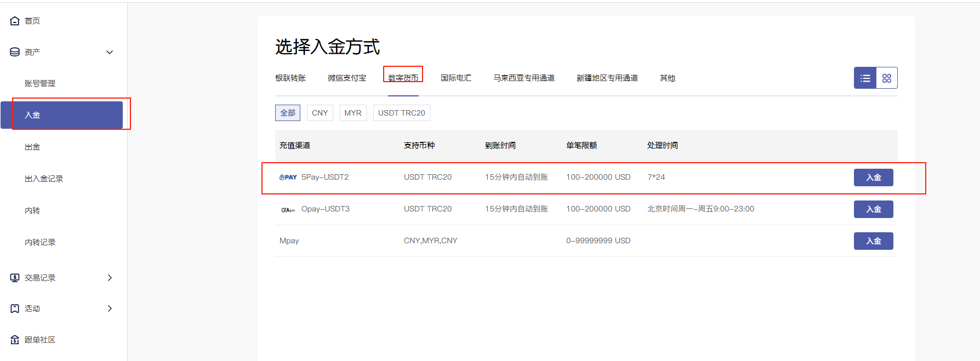Open 内转记录 in sidebar
Image resolution: width=980 pixels, height=361 pixels.
tap(40, 242)
